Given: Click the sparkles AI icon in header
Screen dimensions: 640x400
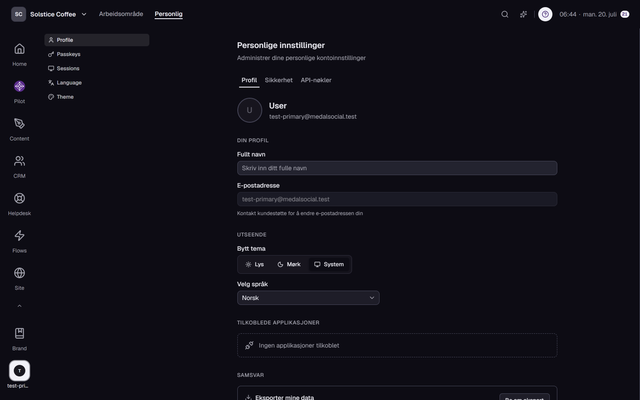Looking at the screenshot, I should [x=523, y=14].
